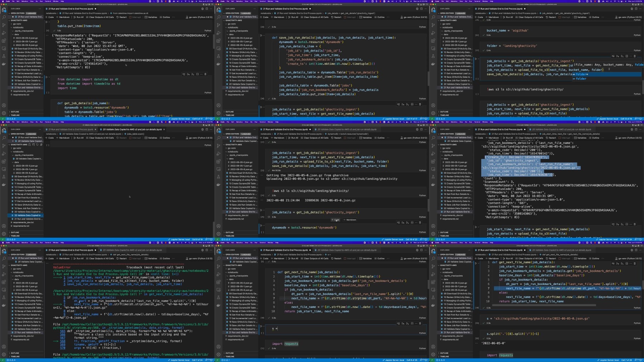Image resolution: width=644 pixels, height=362 pixels.
Task: Switch to '21 Run and Validate' tab in empty notebook window
Action: click(70, 129)
